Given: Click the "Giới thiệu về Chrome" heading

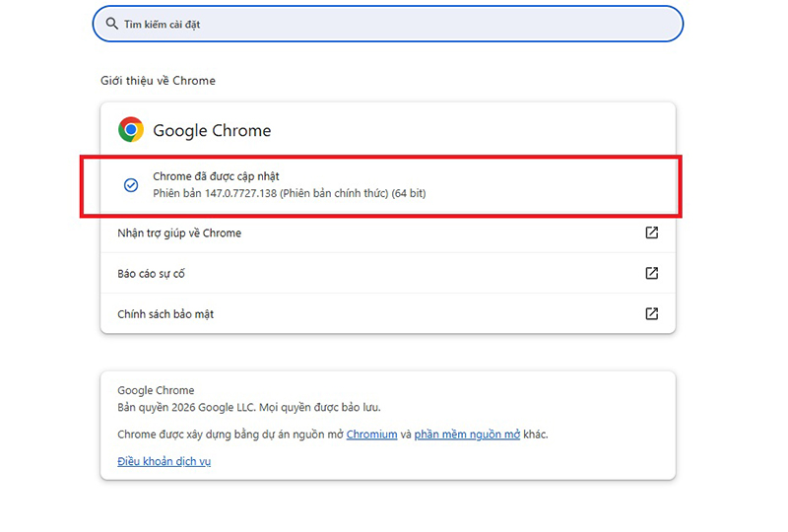Looking at the screenshot, I should [158, 81].
